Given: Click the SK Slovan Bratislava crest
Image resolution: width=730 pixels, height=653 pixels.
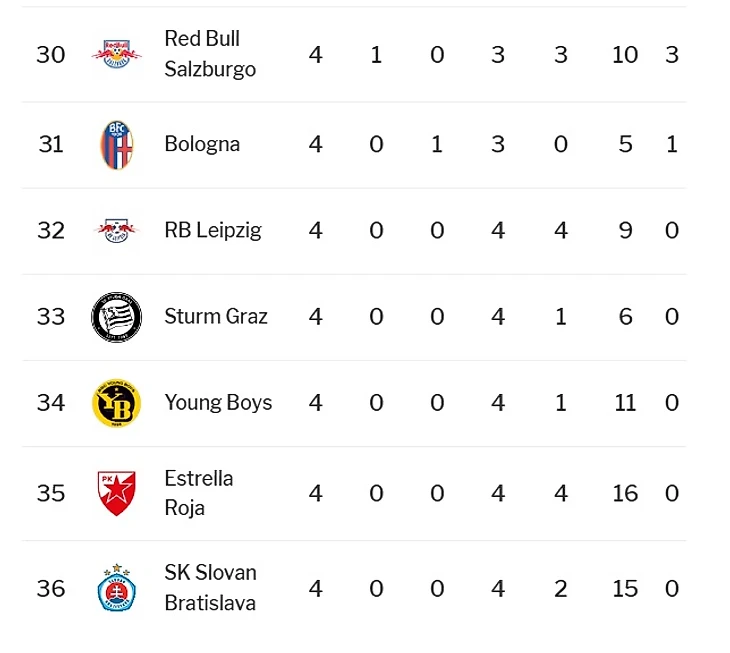Looking at the screenshot, I should click(x=116, y=588).
